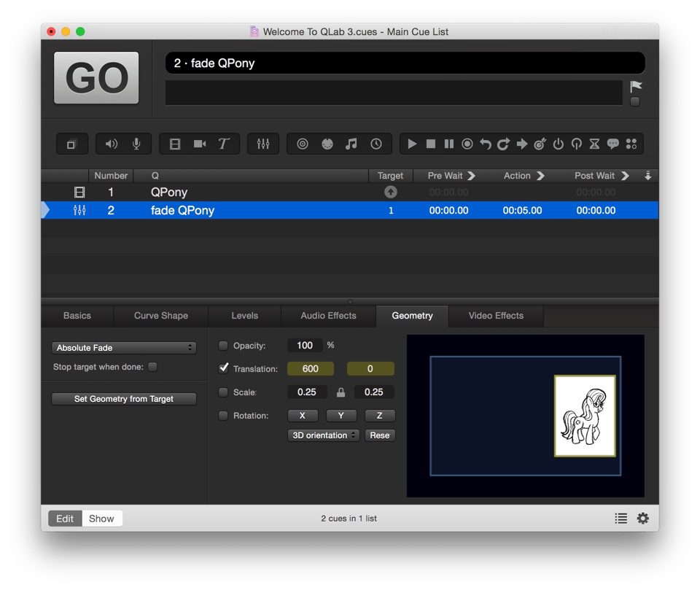This screenshot has width=700, height=590.
Task: Add a Titles cue with T icon
Action: [224, 144]
